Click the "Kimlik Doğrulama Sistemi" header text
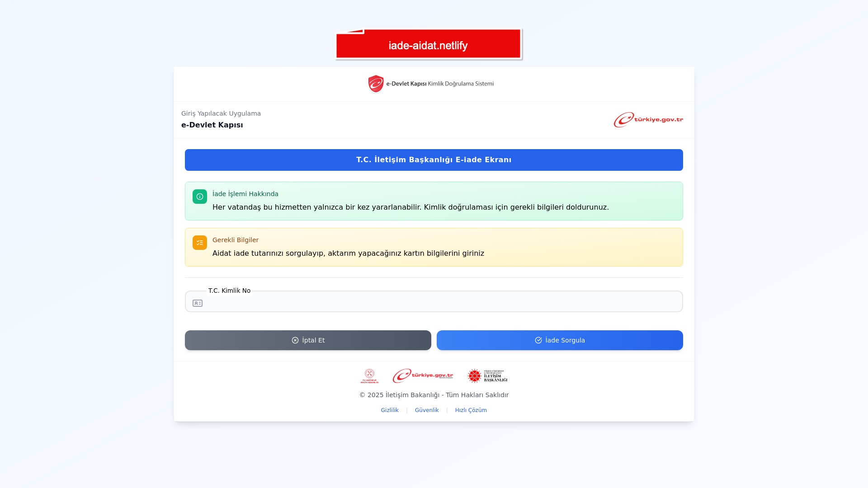This screenshot has width=868, height=488. [x=461, y=84]
